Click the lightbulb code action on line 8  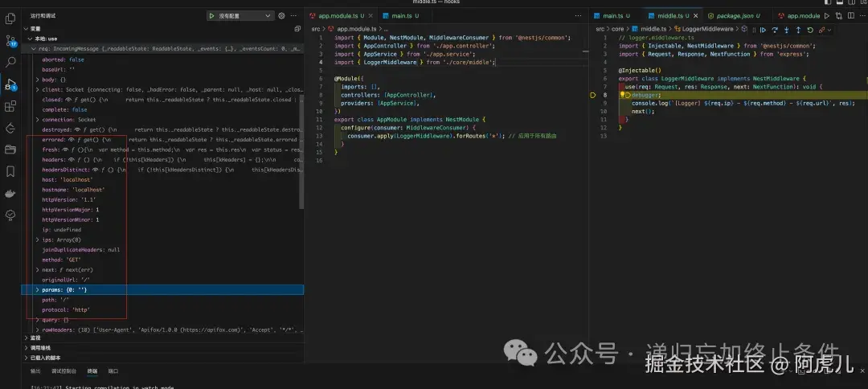pos(622,95)
